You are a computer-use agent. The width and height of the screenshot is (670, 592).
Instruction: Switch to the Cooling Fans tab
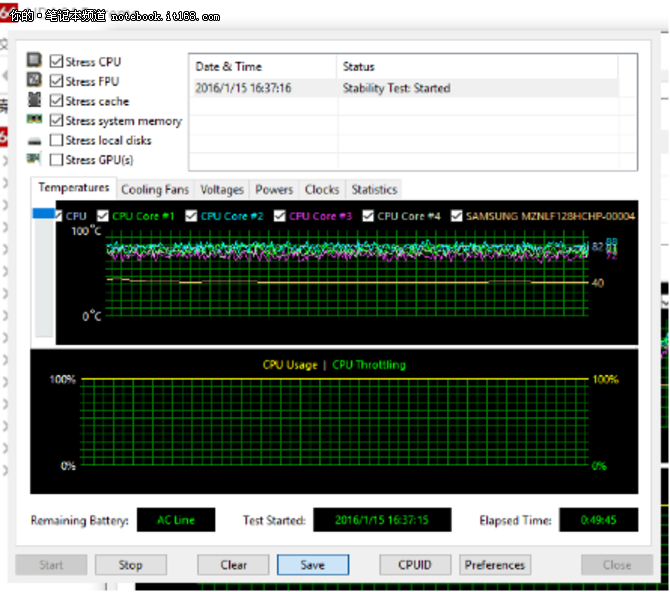tap(155, 190)
